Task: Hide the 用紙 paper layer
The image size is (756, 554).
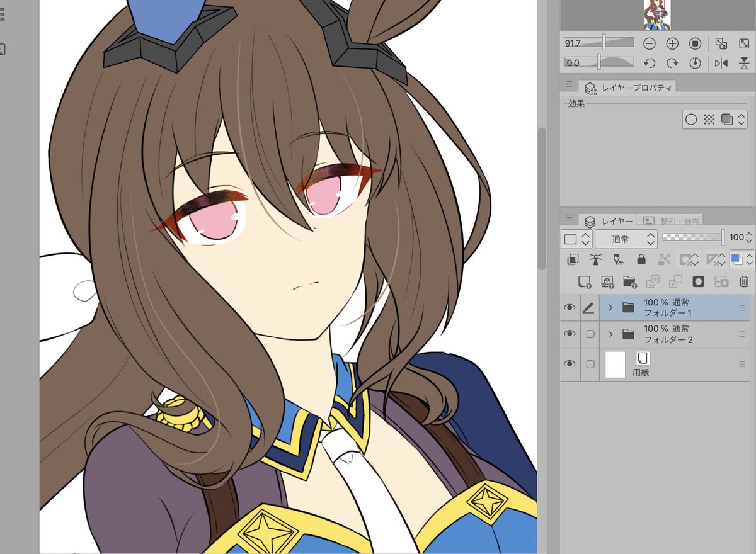Action: [x=570, y=364]
